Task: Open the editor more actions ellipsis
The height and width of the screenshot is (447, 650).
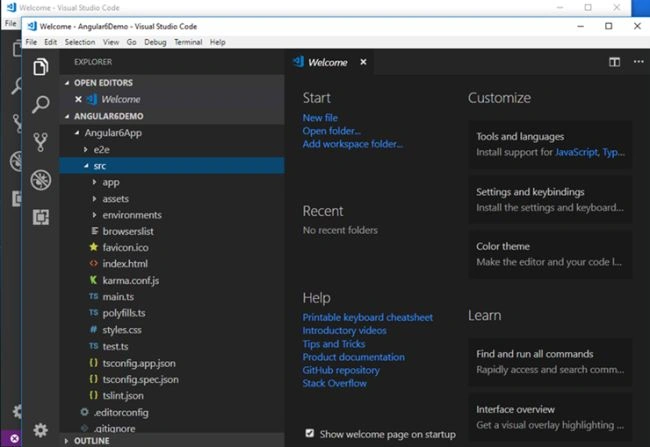Action: (638, 62)
